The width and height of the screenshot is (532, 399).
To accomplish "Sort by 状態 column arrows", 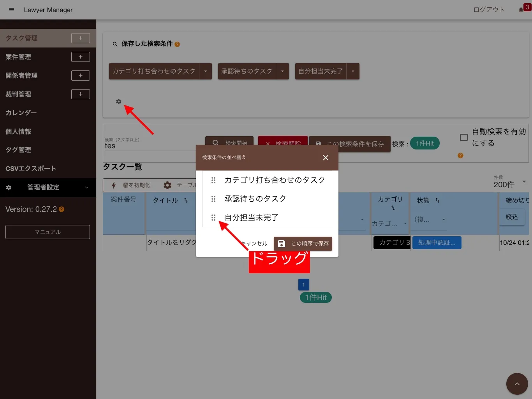I will [437, 200].
